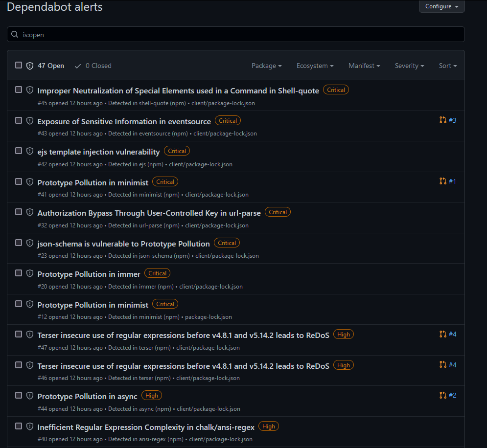Screen dimensions: 487x448
Task: Open Prototype Pollution in immer alert
Action: (x=89, y=274)
